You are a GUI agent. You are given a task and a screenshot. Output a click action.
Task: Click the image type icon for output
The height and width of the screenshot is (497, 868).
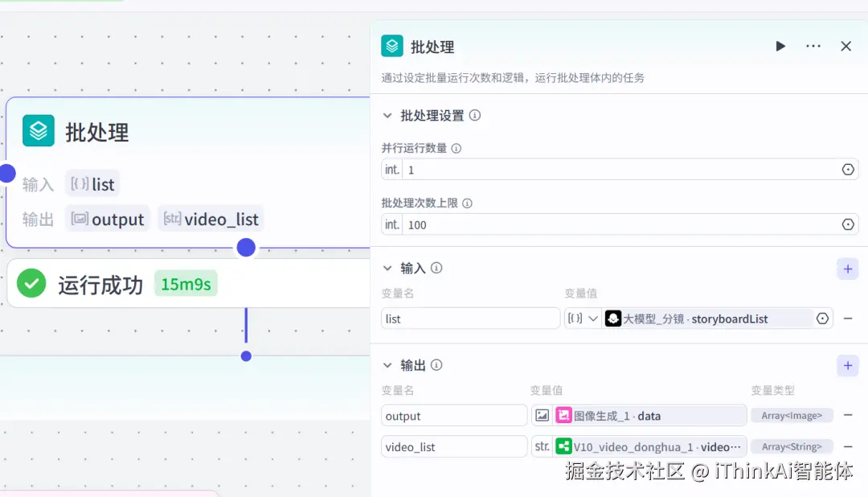pyautogui.click(x=542, y=416)
